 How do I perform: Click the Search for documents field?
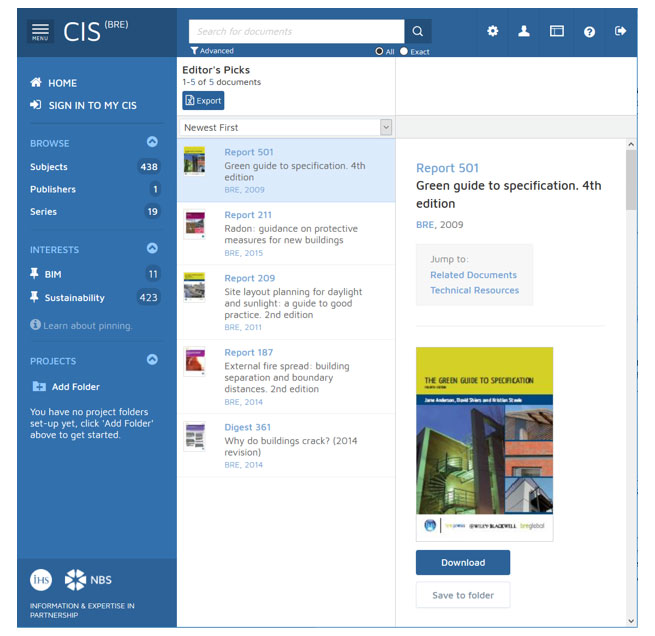(296, 31)
